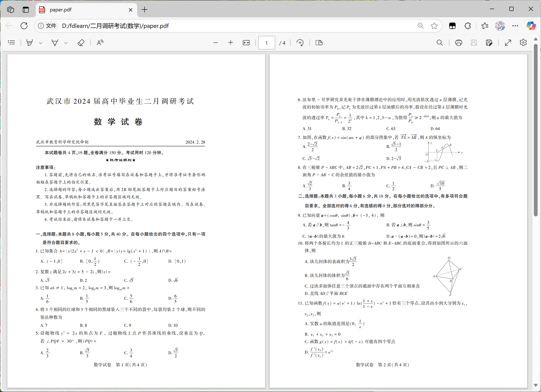541x392 pixels.
Task: Open the user profile avatar
Action: (x=500, y=26)
